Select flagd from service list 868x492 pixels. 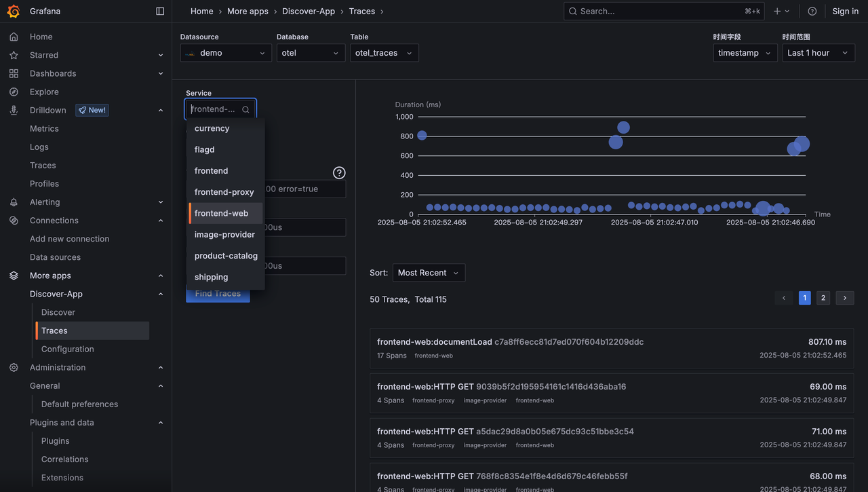coord(226,149)
